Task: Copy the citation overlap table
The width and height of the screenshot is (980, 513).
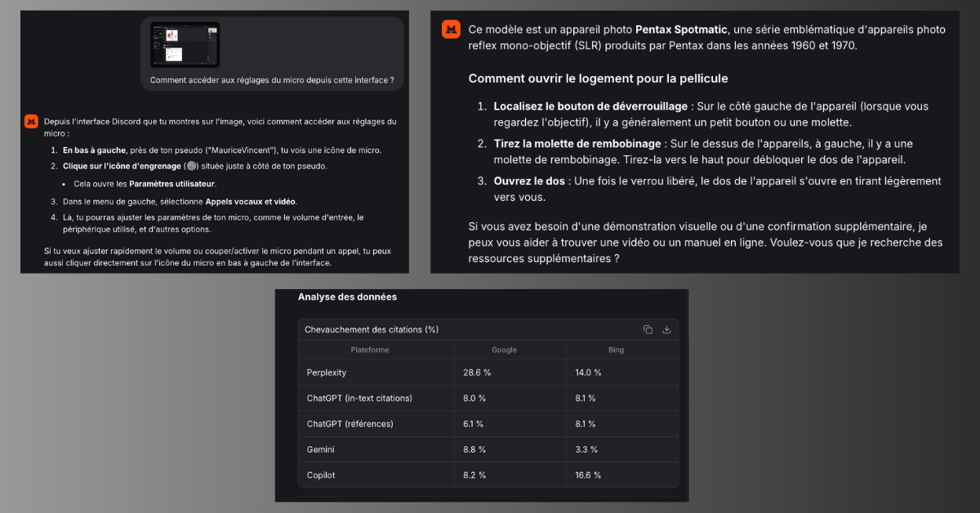Action: coord(648,329)
